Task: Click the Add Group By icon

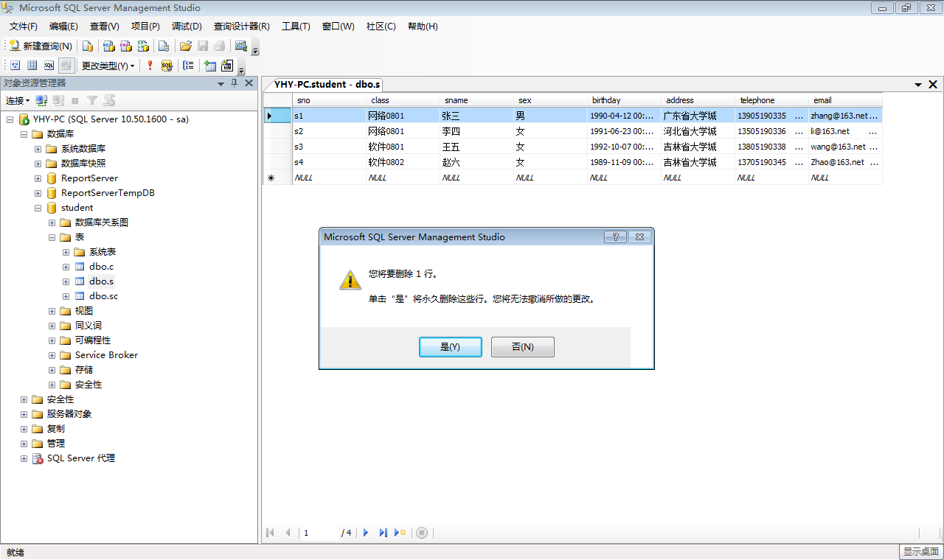Action: click(x=188, y=66)
